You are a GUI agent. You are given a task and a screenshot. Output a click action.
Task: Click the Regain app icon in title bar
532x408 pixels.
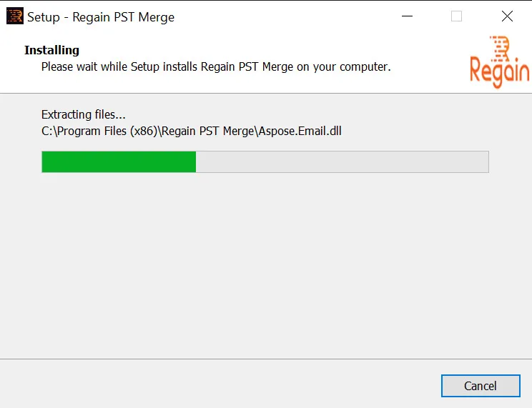tap(15, 16)
